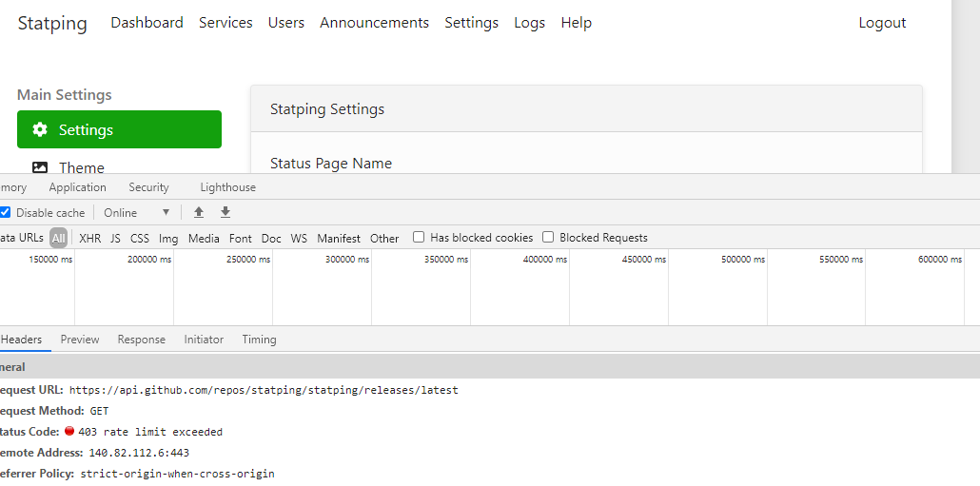Click the Logout link
The width and height of the screenshot is (980, 486).
882,23
